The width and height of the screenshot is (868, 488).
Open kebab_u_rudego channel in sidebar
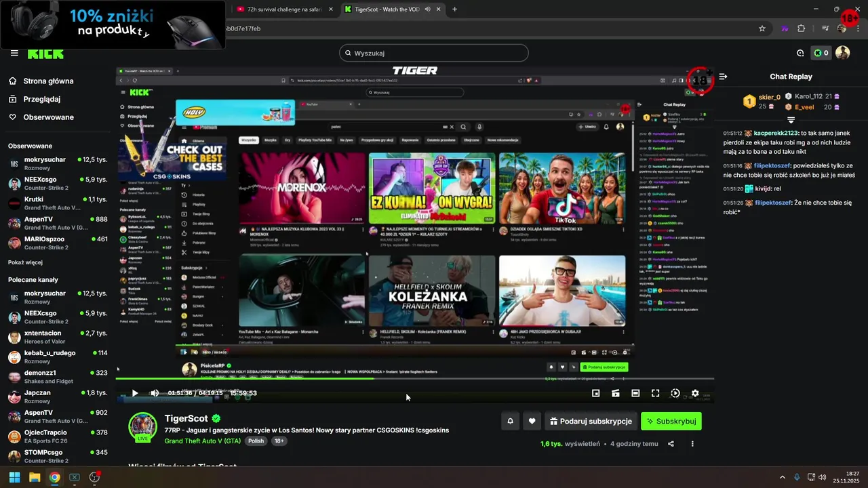point(58,357)
